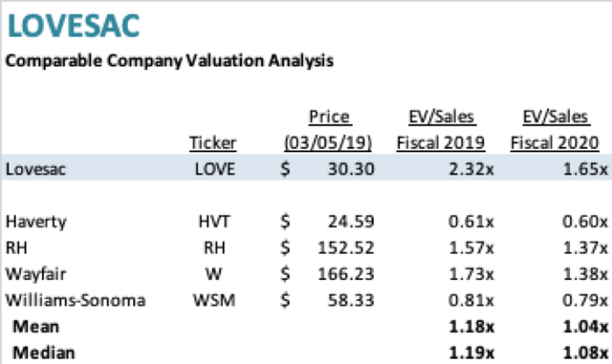Click the EV/Sales Fiscal 2019 header
The height and width of the screenshot is (364, 612).
[x=441, y=130]
